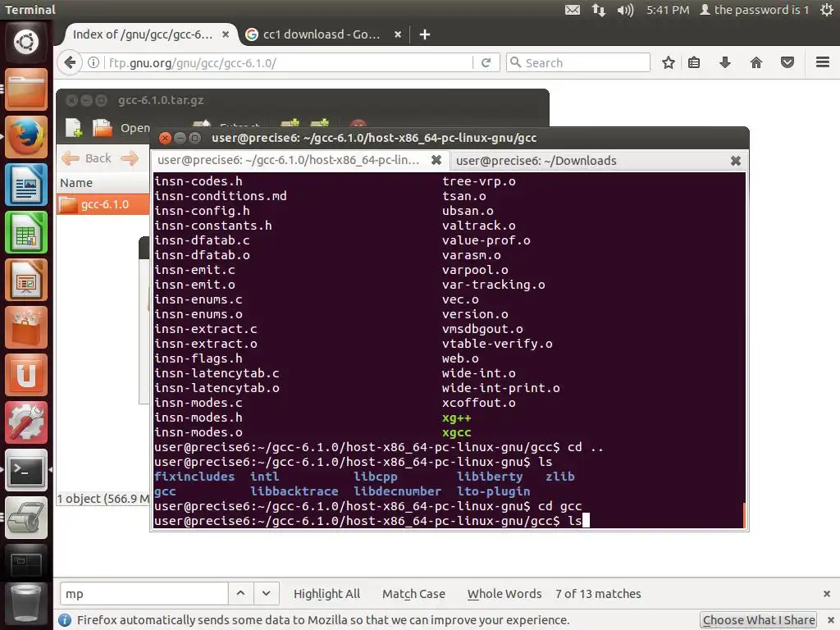
Task: Click insn-conditions.md in terminal listing
Action: (220, 196)
